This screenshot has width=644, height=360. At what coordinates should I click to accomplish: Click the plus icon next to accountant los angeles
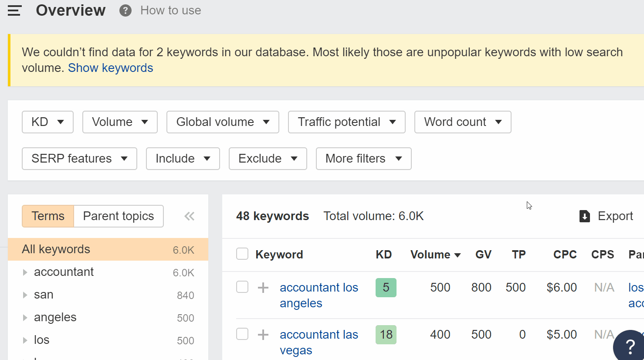pos(263,287)
